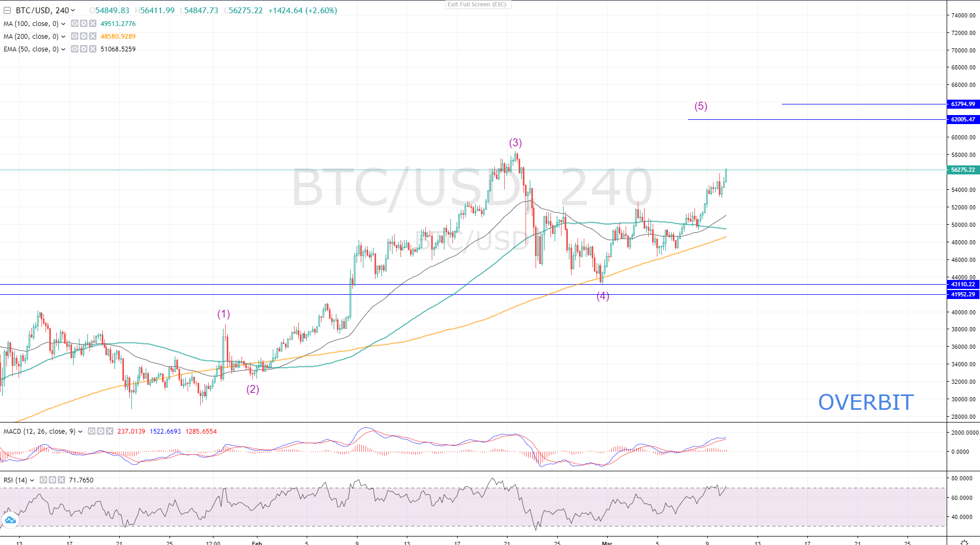Remove the MA 200 indicator with X
The image size is (980, 545).
point(93,37)
